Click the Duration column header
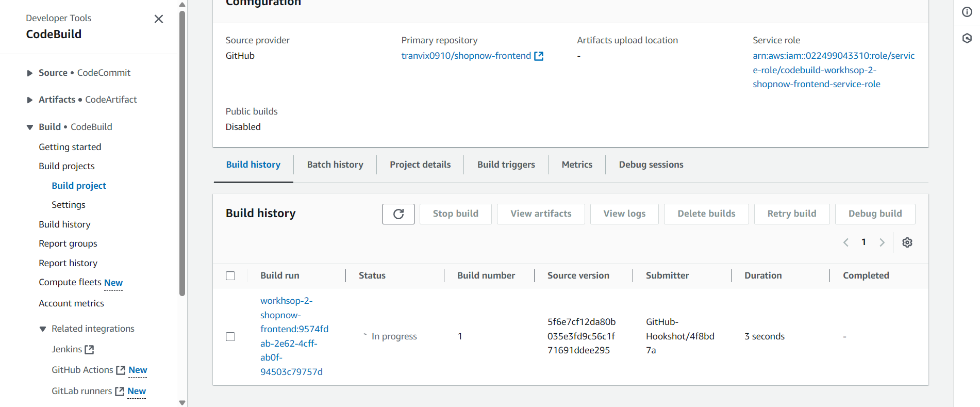 click(763, 275)
